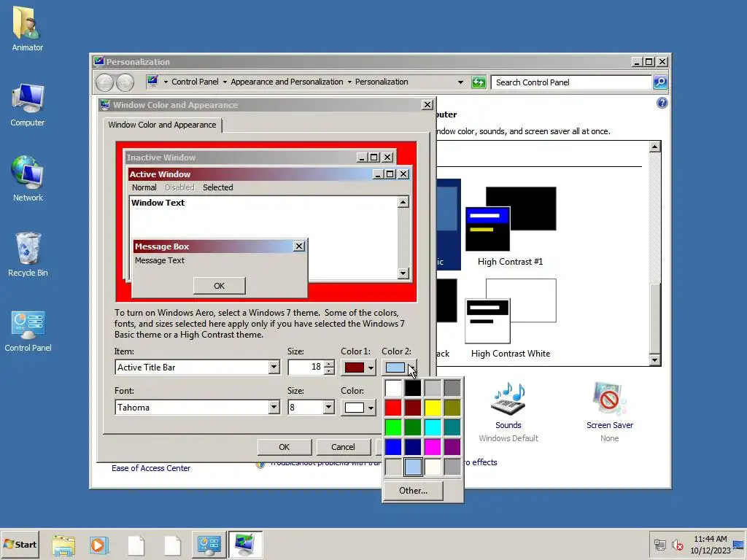Pick the white swatch in the palette
The height and width of the screenshot is (560, 747).
(x=393, y=388)
